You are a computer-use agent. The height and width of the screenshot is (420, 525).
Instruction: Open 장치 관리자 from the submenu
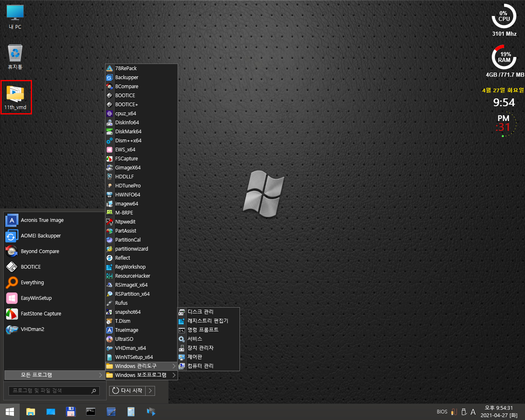click(208, 348)
